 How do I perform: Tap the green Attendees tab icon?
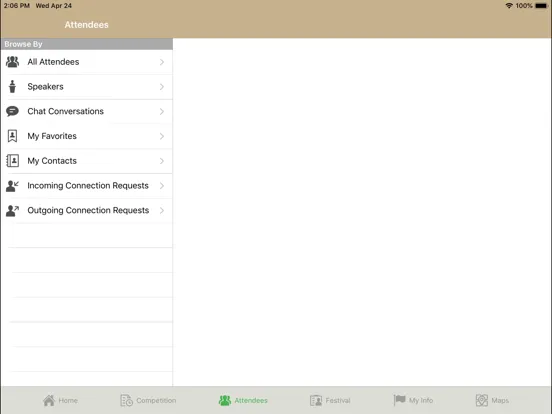click(225, 400)
